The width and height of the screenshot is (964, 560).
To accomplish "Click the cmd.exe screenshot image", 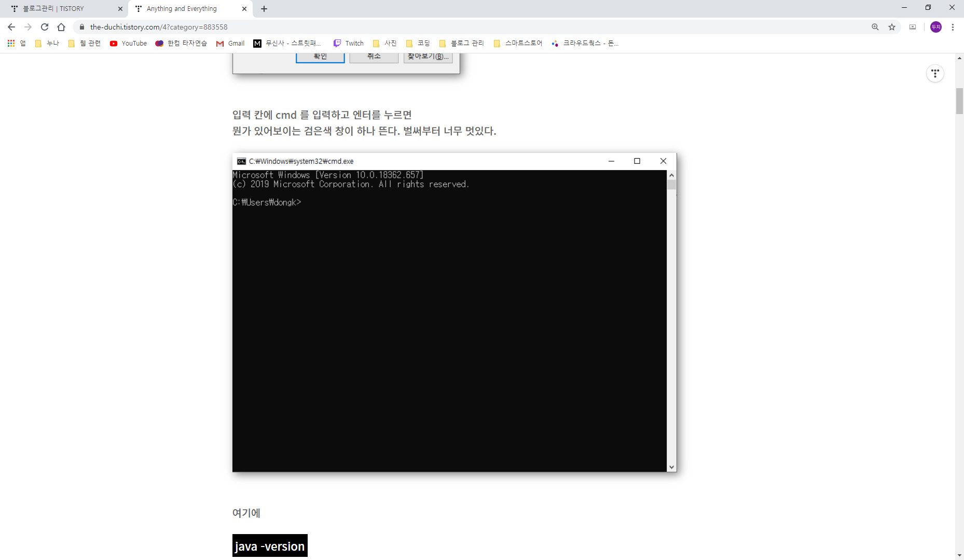I will pos(455,312).
